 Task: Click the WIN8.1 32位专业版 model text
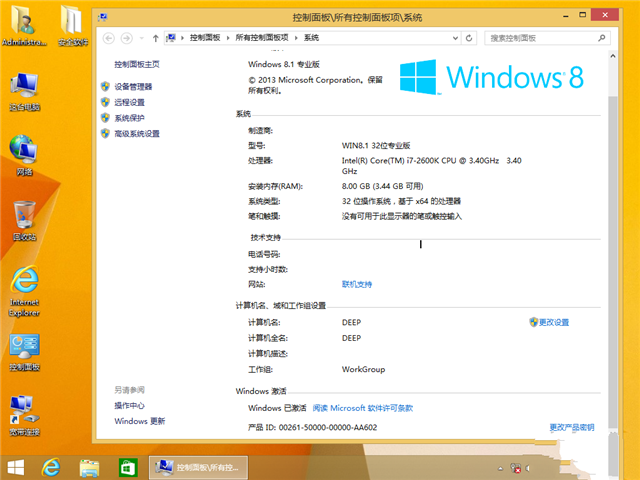[376, 146]
